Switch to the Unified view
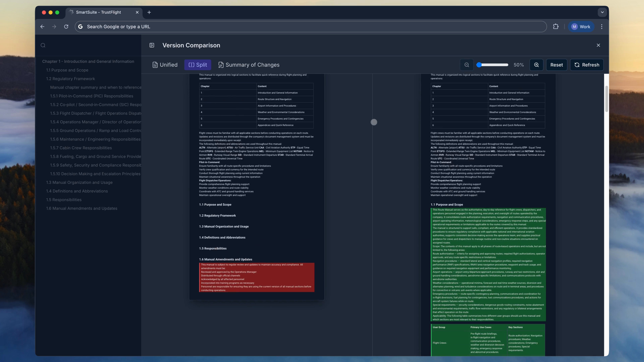644x362 pixels. click(x=165, y=65)
